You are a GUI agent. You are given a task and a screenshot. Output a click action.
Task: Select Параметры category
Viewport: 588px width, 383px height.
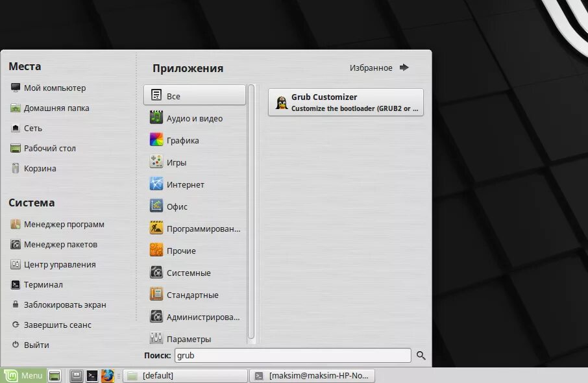(195, 339)
